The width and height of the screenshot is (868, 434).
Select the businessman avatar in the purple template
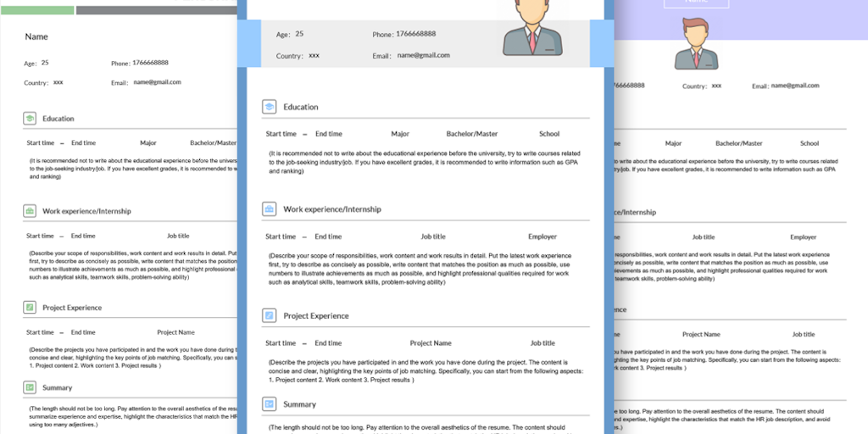pyautogui.click(x=697, y=44)
